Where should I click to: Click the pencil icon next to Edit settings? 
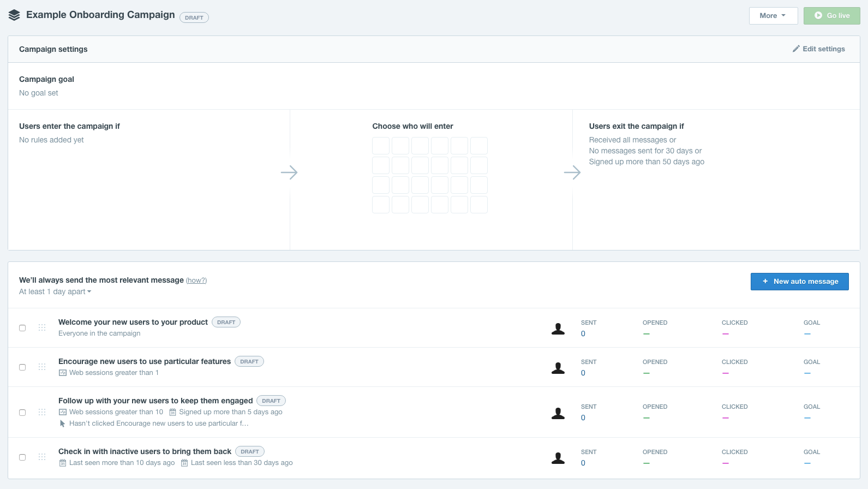click(x=796, y=49)
